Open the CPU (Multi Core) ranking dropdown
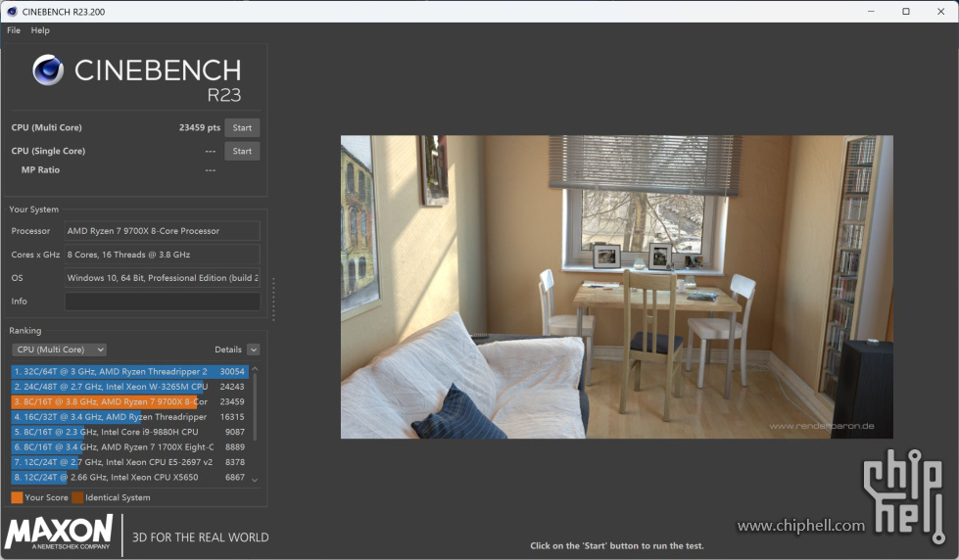 (x=60, y=350)
